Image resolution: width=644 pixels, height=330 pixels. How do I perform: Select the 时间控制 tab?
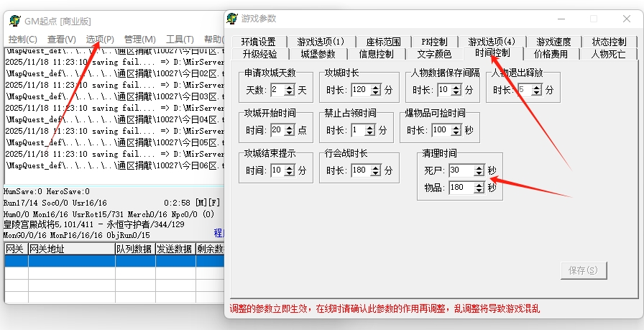[493, 53]
